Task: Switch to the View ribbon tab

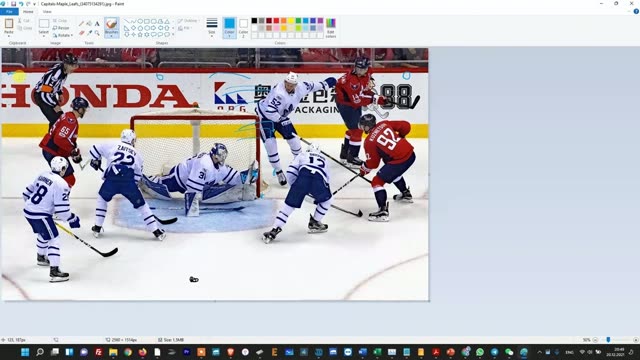Action: point(47,11)
